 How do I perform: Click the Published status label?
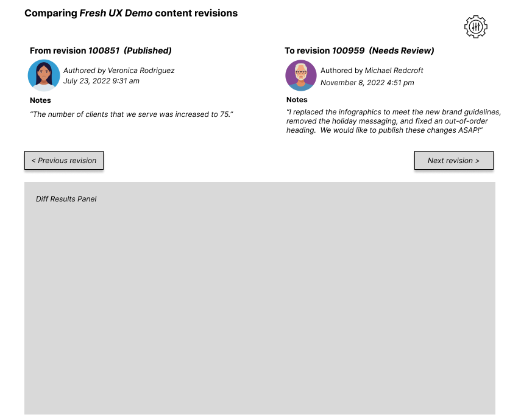pyautogui.click(x=148, y=51)
